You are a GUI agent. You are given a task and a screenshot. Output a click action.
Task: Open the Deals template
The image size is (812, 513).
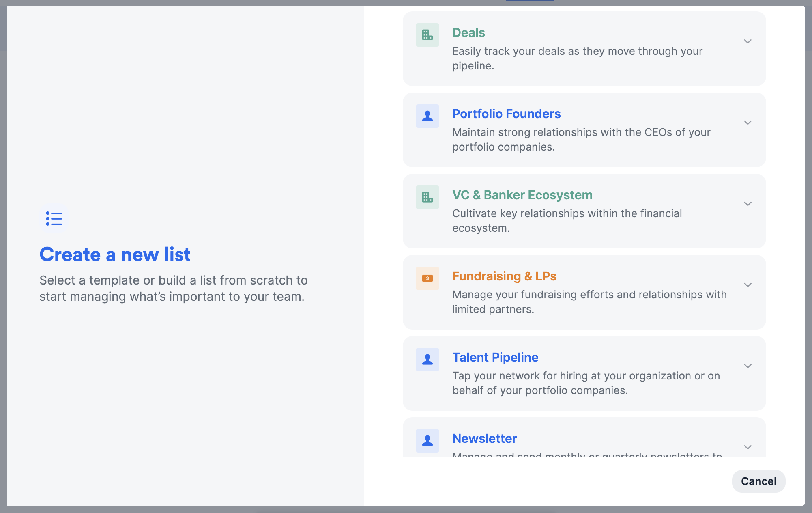(x=468, y=32)
